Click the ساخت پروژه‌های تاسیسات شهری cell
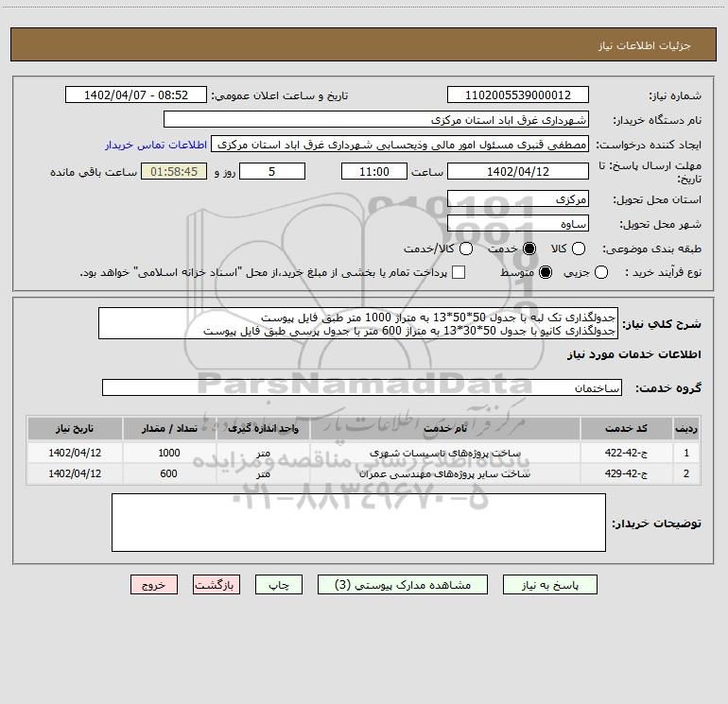 [x=444, y=453]
